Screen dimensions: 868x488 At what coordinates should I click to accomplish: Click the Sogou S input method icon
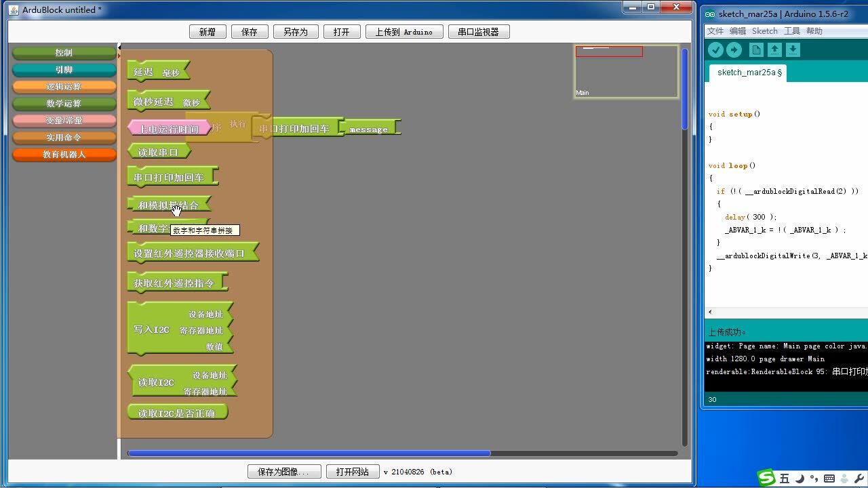pos(766,478)
